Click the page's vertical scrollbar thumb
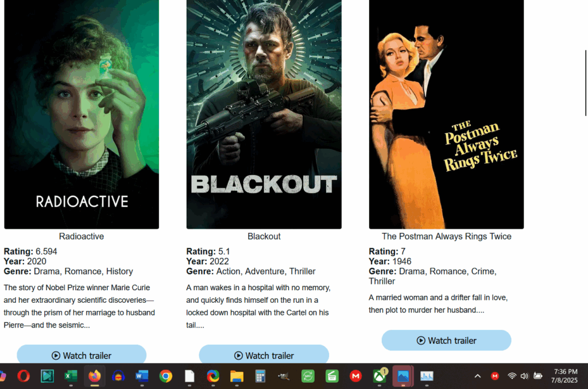 586,83
